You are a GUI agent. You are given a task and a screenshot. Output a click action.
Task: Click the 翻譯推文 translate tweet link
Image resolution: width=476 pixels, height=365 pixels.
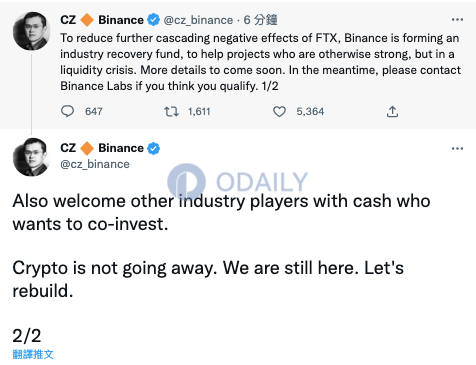click(x=33, y=354)
